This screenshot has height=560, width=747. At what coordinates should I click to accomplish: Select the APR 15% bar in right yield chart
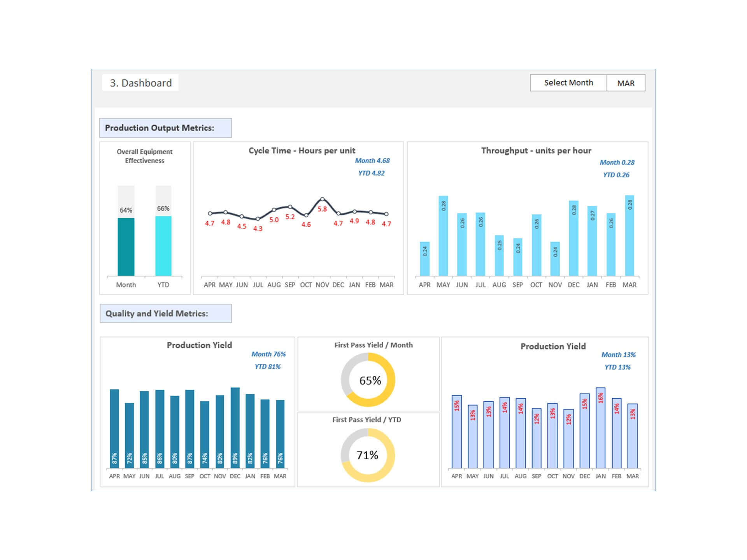[x=457, y=432]
